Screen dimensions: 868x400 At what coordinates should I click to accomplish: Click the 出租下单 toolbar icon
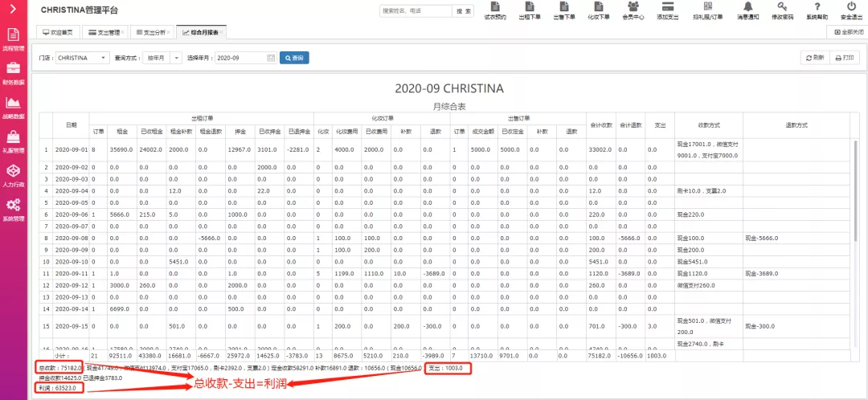tap(530, 11)
